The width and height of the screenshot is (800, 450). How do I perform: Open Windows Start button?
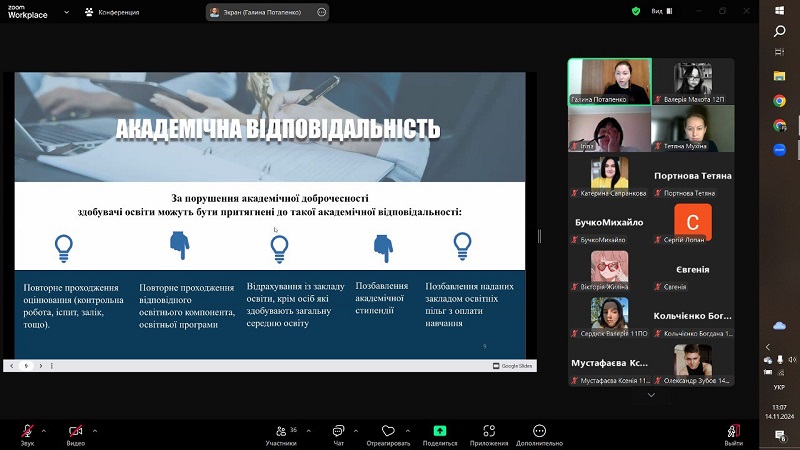779,10
